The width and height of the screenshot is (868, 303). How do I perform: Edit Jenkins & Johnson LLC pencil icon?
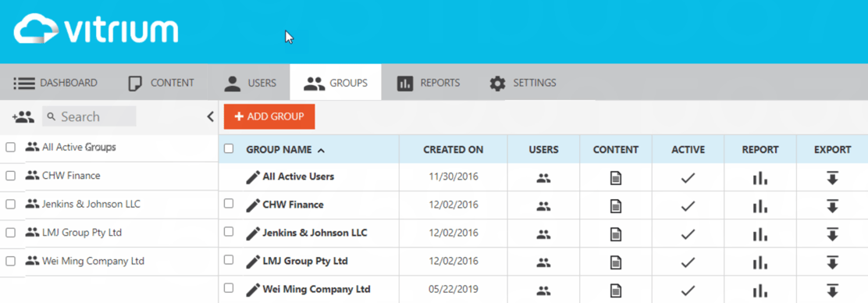(x=253, y=233)
